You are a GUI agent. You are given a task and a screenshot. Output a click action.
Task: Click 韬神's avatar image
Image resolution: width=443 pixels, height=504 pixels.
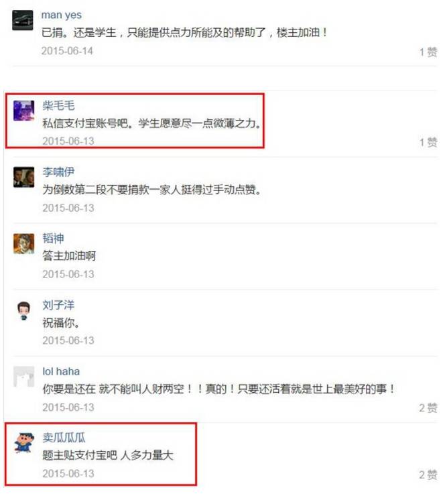(23, 244)
